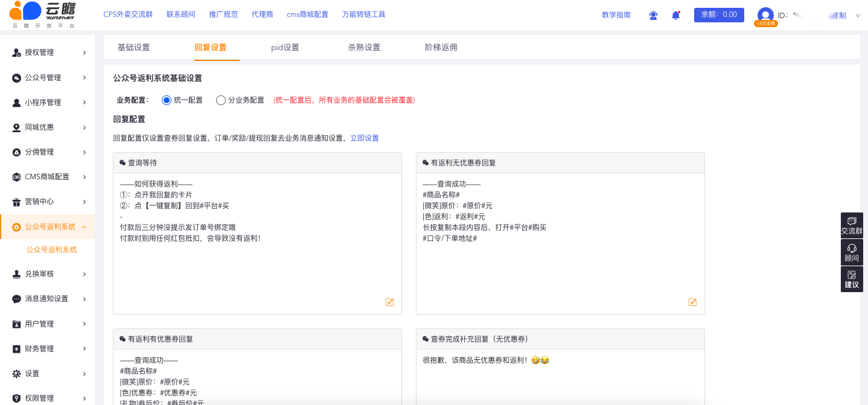
Task: Select the 分业务配置 radio option
Action: 221,100
